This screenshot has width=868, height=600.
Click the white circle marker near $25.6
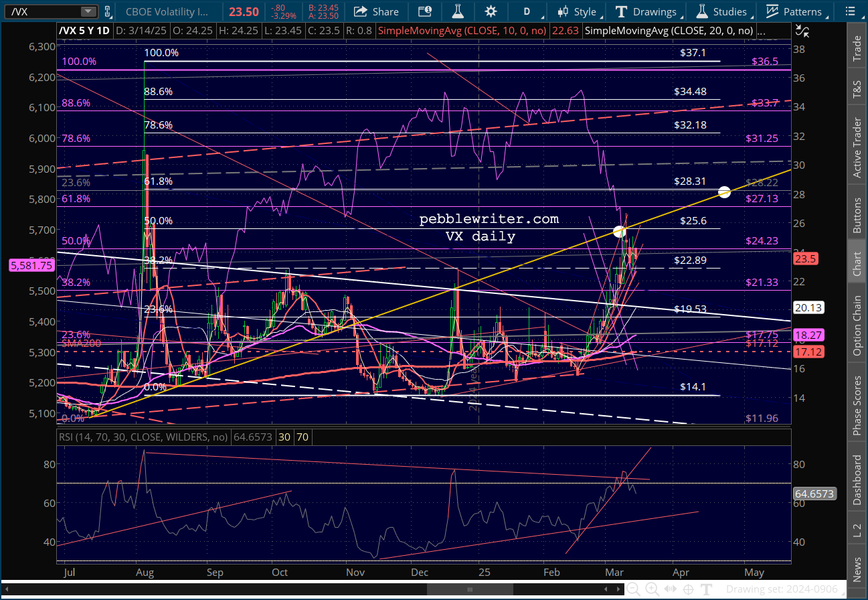pos(619,231)
